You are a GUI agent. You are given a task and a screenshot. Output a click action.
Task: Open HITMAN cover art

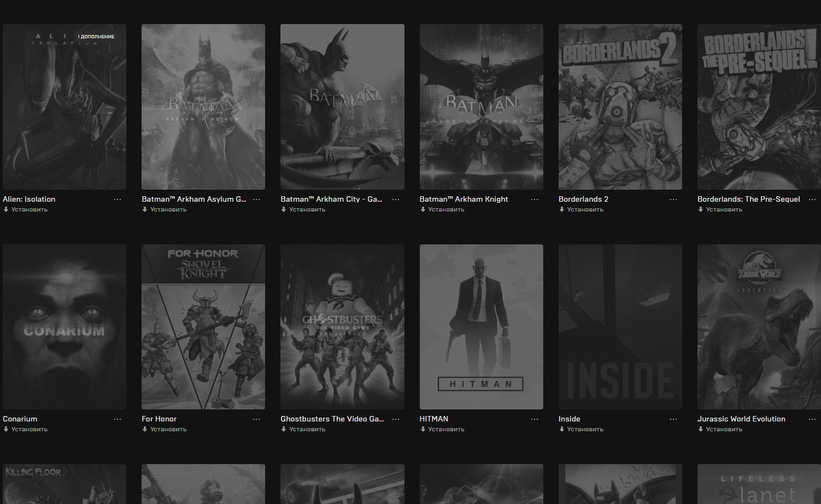click(x=482, y=327)
